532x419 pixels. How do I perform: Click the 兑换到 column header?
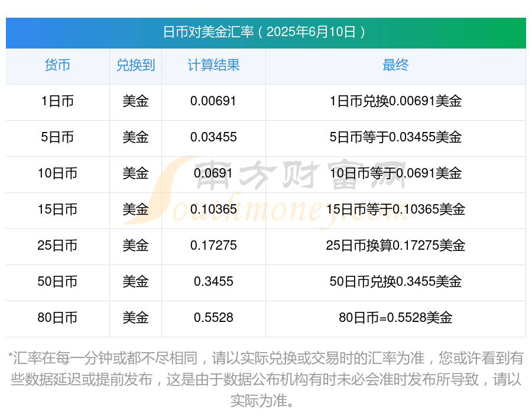click(135, 65)
